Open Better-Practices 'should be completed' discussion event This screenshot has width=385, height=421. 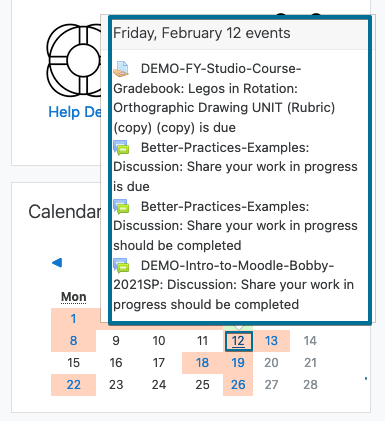pyautogui.click(x=235, y=226)
